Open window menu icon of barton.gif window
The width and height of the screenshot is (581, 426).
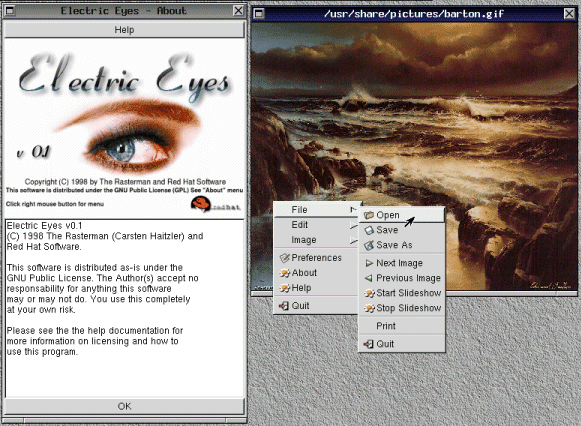(x=259, y=14)
